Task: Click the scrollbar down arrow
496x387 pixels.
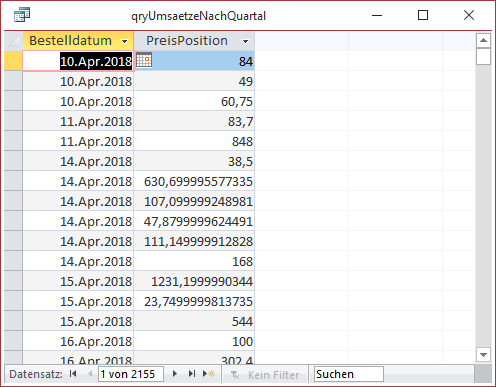Action: [x=483, y=355]
